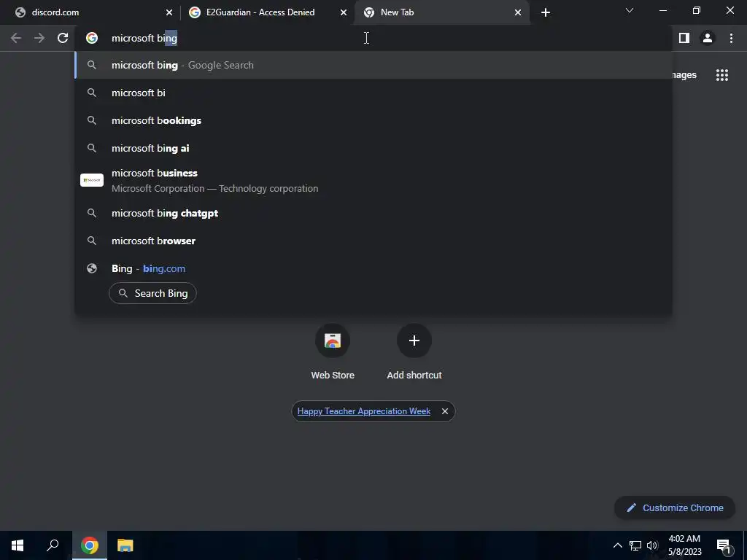The image size is (747, 560).
Task: Choose the 'microsoft browser' suggestion
Action: (373, 241)
